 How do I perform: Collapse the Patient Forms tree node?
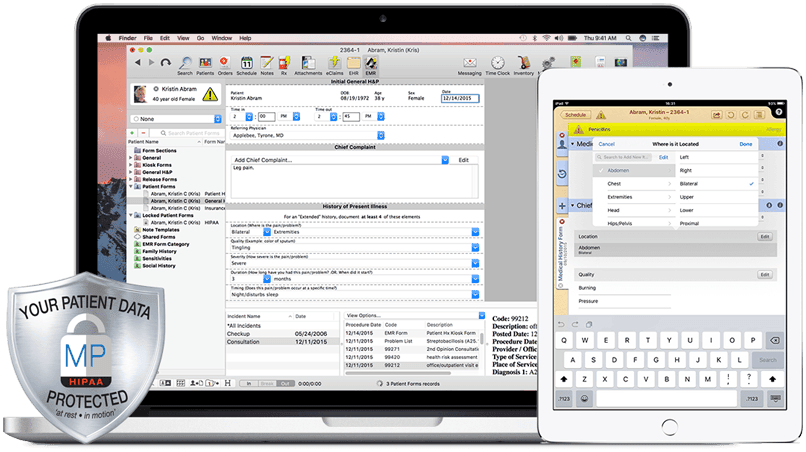point(131,187)
